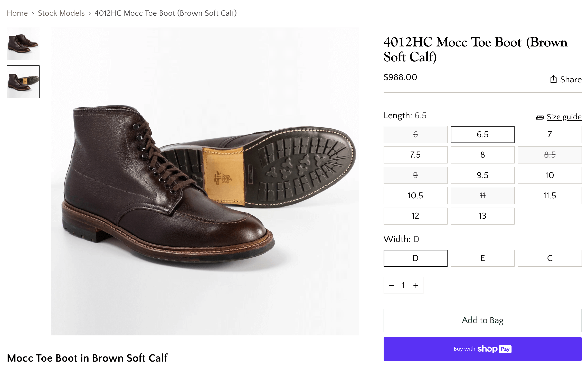The width and height of the screenshot is (588, 368).
Task: Select width D option
Action: (x=415, y=258)
